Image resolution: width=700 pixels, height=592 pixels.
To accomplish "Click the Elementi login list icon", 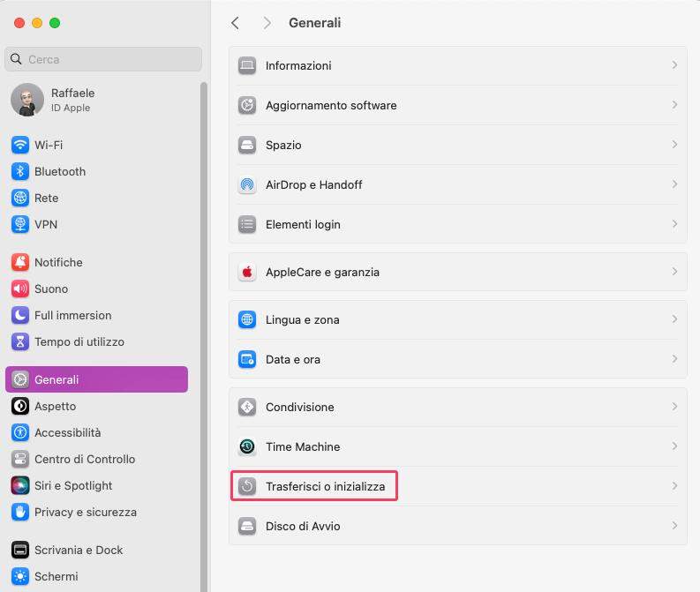I will pyautogui.click(x=247, y=224).
